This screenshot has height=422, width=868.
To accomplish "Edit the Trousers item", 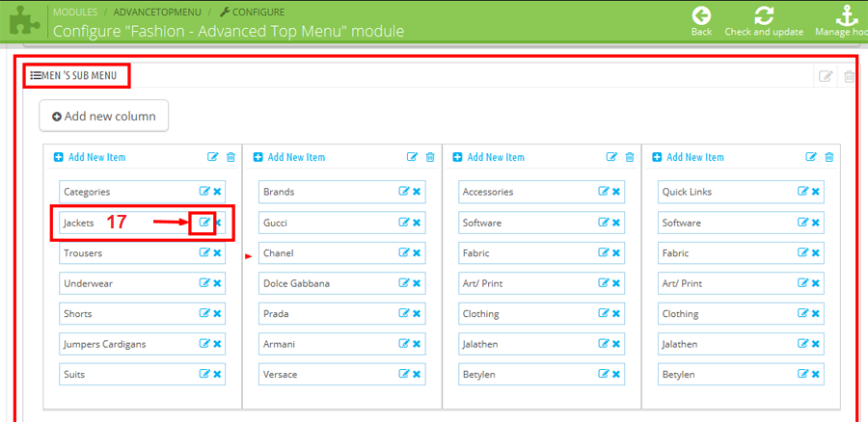I will [x=204, y=252].
